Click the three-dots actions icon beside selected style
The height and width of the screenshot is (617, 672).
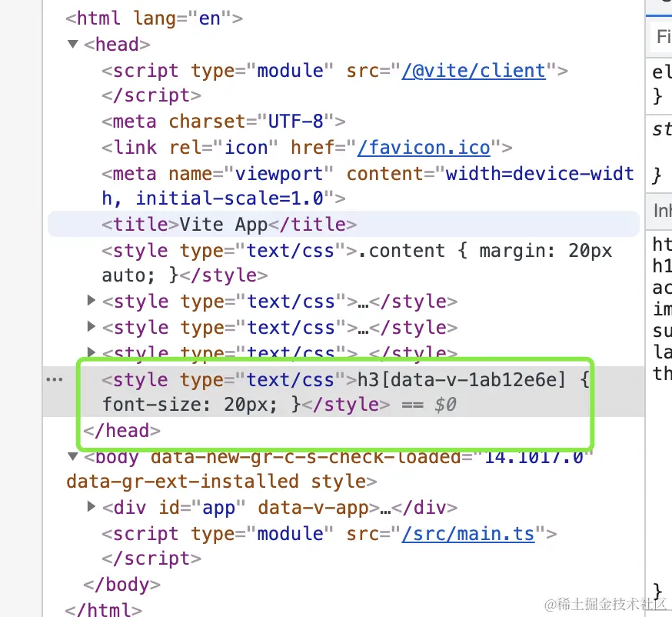pyautogui.click(x=55, y=379)
